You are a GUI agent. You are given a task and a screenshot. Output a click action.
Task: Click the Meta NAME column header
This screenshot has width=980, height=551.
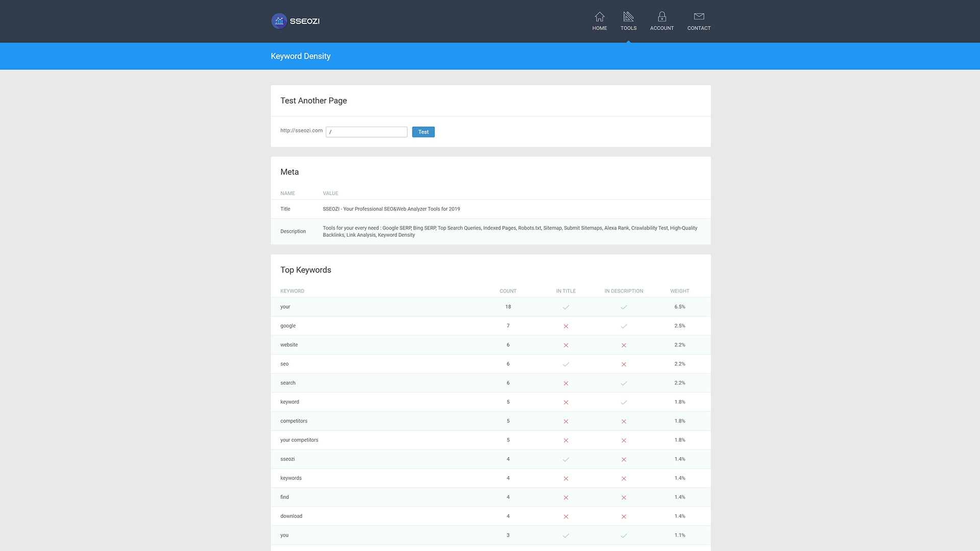point(287,193)
